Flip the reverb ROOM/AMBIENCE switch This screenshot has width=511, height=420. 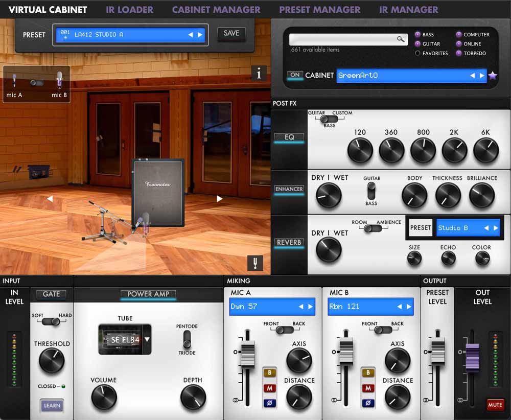[373, 228]
